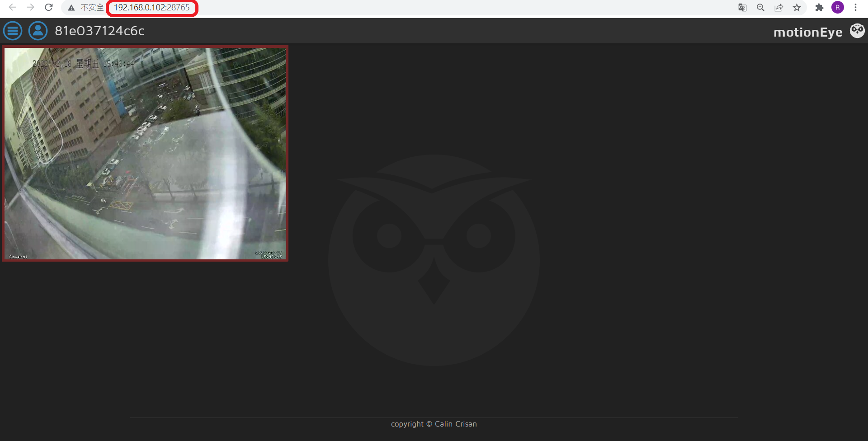Bookmark this page with the star icon
Screen dimensions: 868x441
point(797,8)
